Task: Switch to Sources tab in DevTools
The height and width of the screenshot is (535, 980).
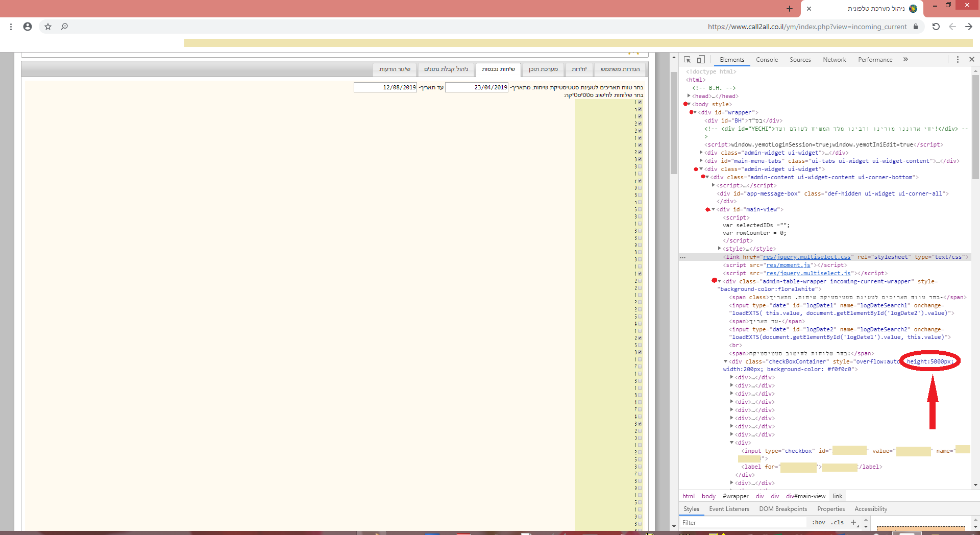Action: (x=800, y=60)
